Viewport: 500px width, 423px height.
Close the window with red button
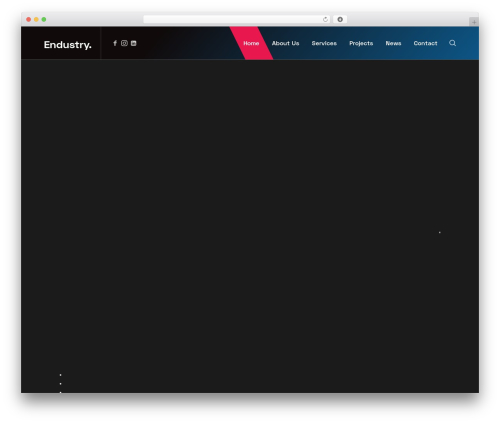(29, 19)
